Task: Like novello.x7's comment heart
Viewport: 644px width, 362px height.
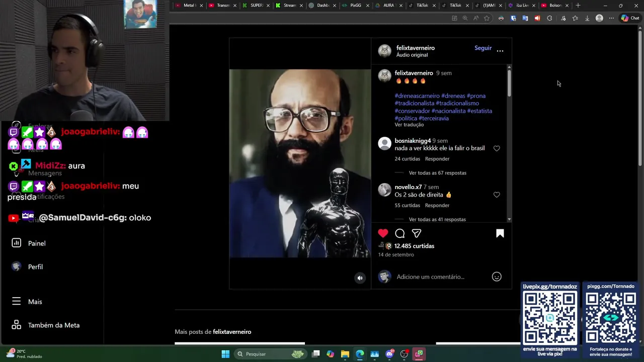Action: point(497,195)
